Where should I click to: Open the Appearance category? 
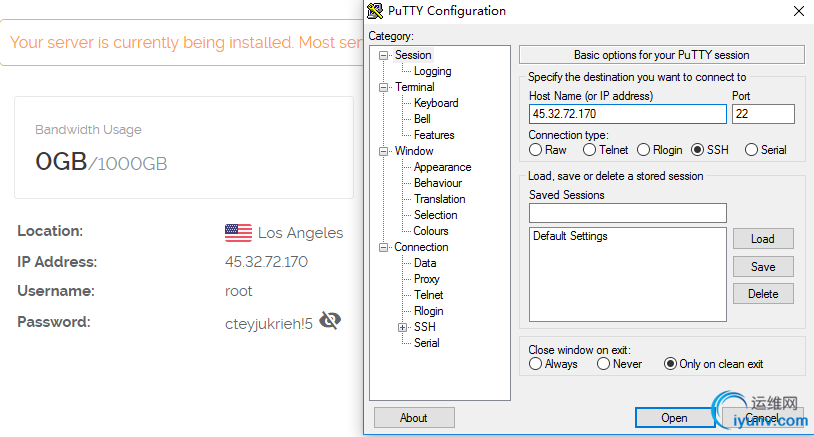(x=442, y=167)
